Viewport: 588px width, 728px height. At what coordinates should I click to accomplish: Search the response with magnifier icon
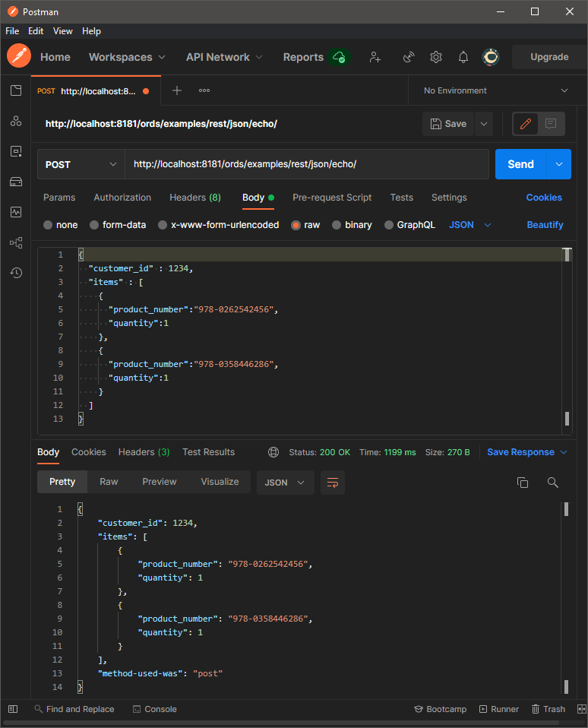[x=552, y=483]
